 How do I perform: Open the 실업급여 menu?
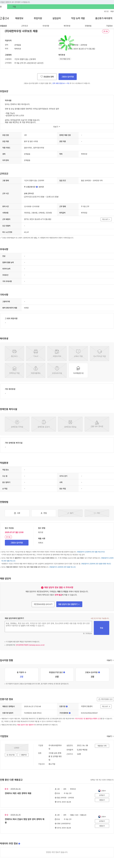point(57,18)
